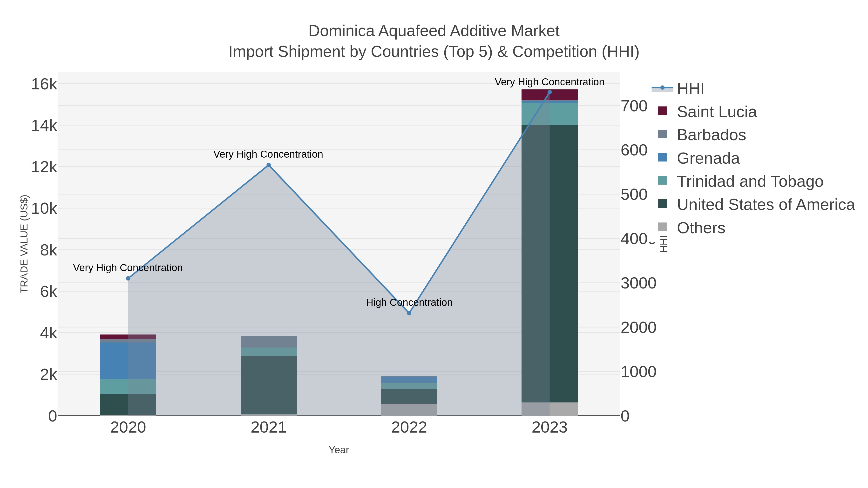Toggle Trinidad and Tobago legend label
868x488 pixels.
click(750, 181)
